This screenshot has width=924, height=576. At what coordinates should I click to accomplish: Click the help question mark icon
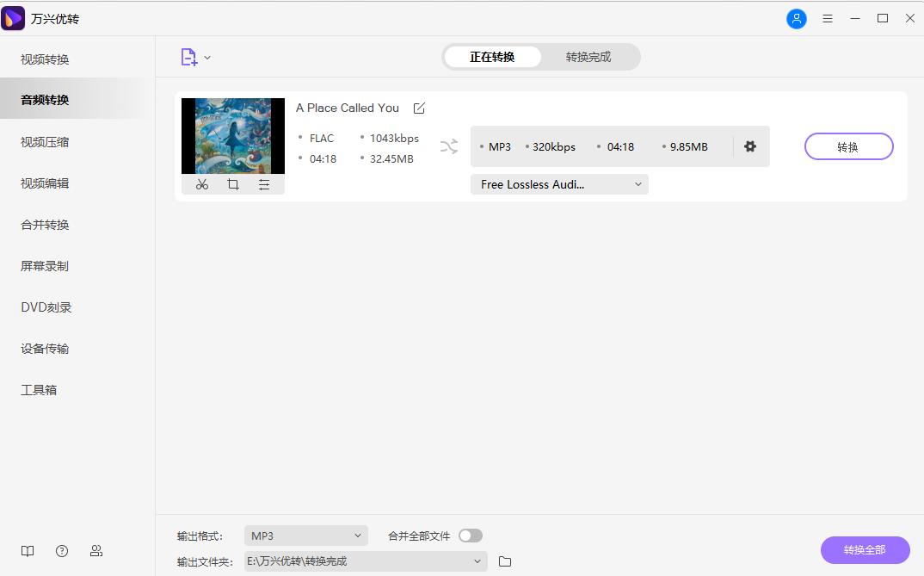coord(61,551)
